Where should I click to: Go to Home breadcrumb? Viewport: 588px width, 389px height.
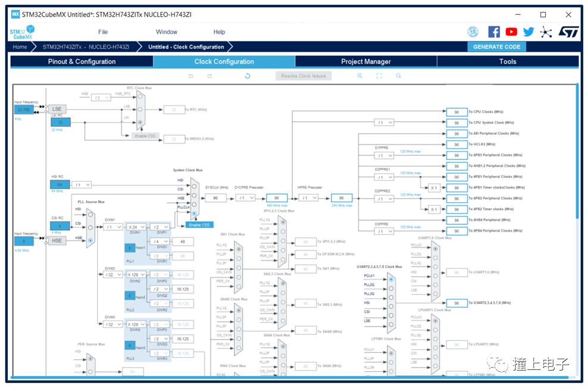tap(20, 47)
